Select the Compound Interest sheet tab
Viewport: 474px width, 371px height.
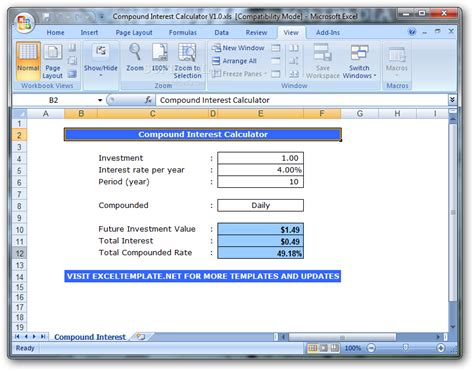tap(90, 337)
